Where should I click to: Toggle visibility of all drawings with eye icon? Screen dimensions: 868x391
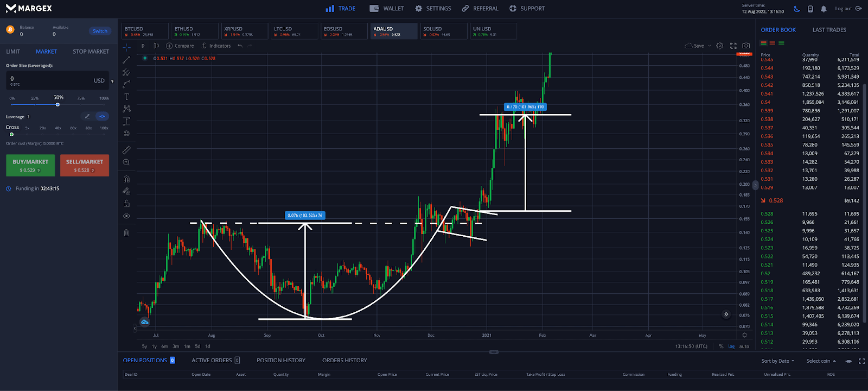(x=126, y=216)
